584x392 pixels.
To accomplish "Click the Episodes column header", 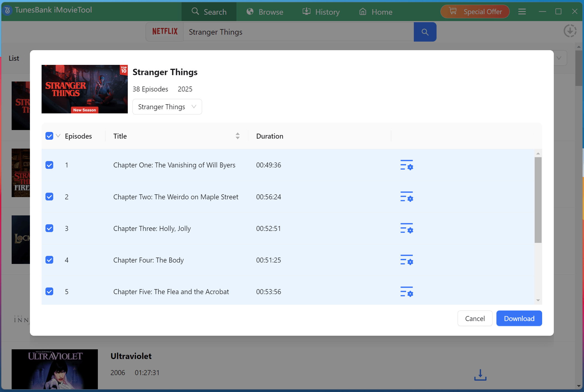I will click(78, 136).
